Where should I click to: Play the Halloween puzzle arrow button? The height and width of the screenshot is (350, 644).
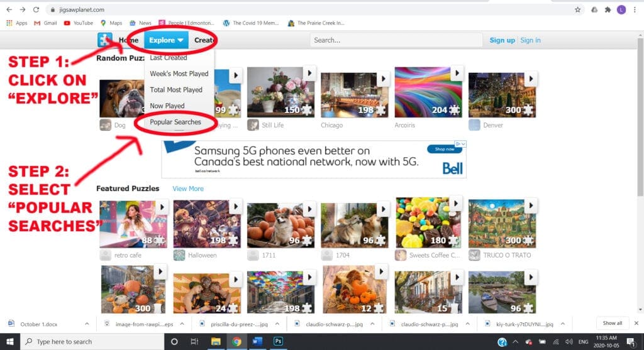pyautogui.click(x=236, y=207)
